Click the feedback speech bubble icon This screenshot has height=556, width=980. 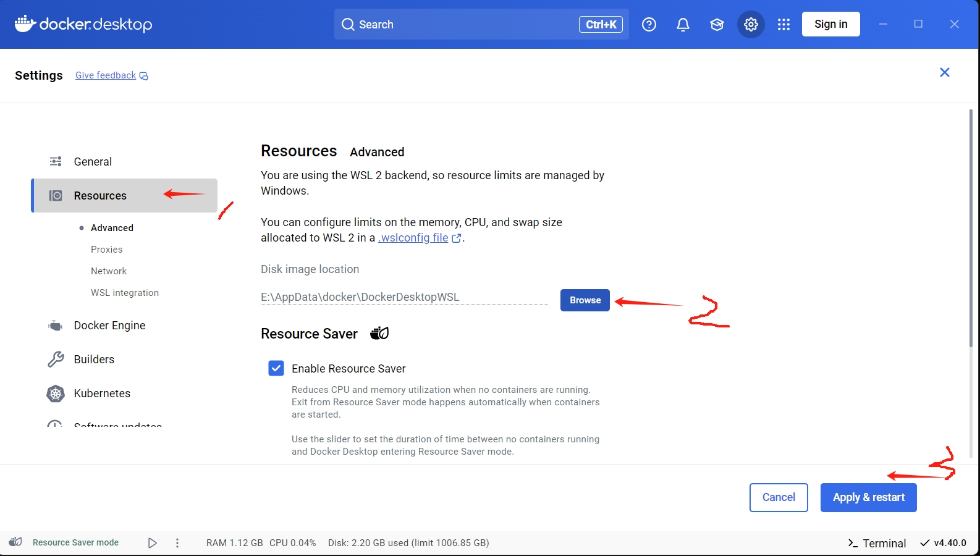coord(143,76)
